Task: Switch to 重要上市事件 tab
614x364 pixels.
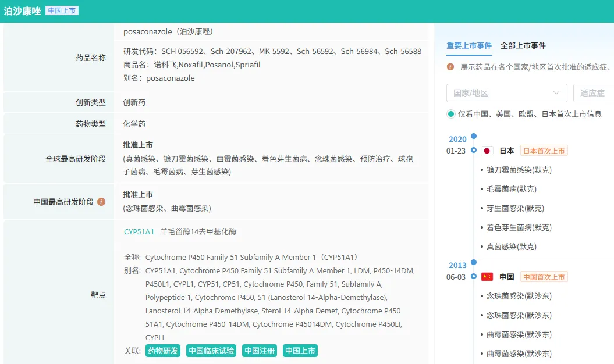Action: pyautogui.click(x=469, y=45)
